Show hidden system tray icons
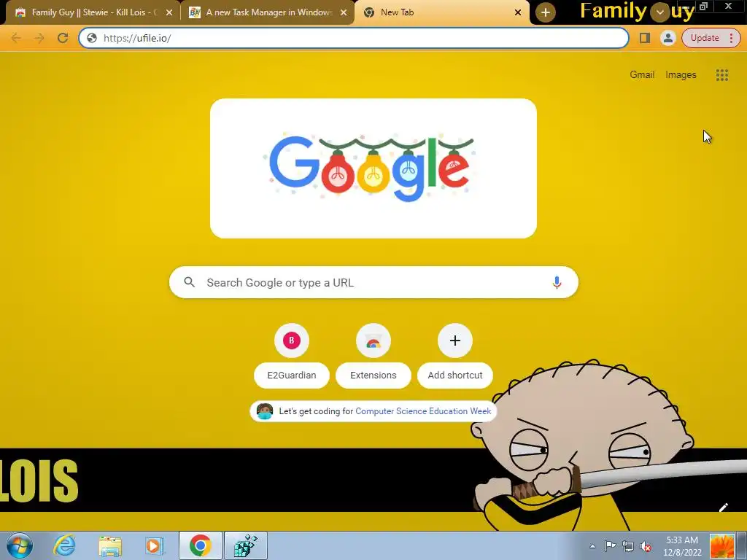 (592, 546)
